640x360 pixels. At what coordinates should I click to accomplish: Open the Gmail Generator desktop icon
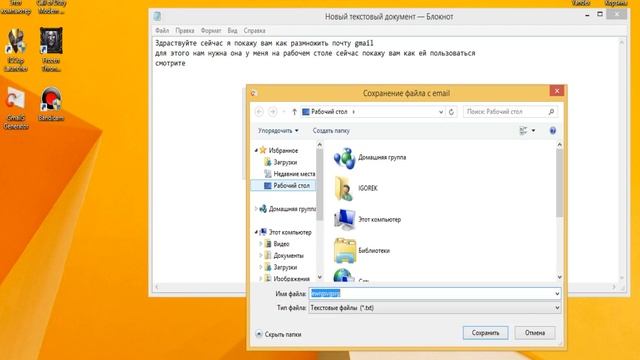click(x=16, y=109)
